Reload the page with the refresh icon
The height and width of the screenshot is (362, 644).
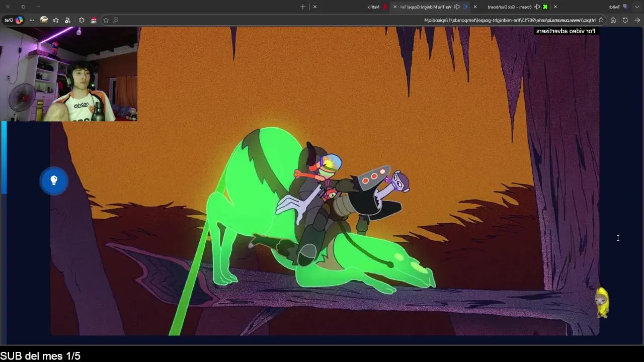625,20
